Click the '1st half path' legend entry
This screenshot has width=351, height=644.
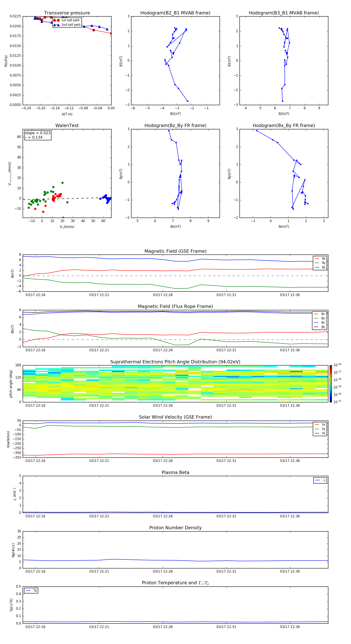point(66,20)
